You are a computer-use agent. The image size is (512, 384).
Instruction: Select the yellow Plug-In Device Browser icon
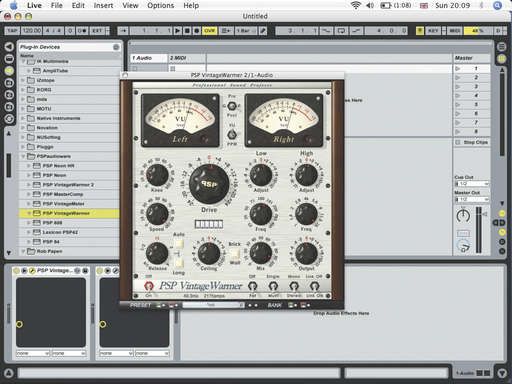click(x=9, y=71)
